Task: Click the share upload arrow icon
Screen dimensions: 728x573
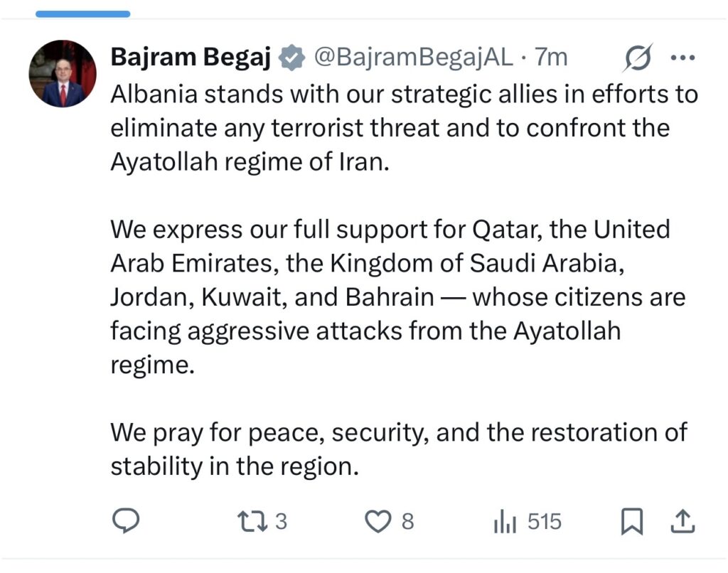Action: (682, 522)
